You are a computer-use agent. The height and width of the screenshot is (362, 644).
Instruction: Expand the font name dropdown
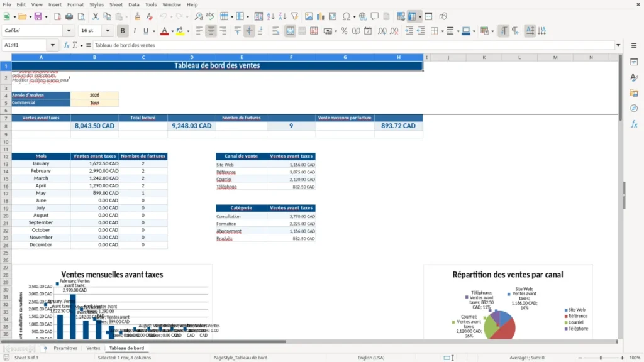click(69, 30)
